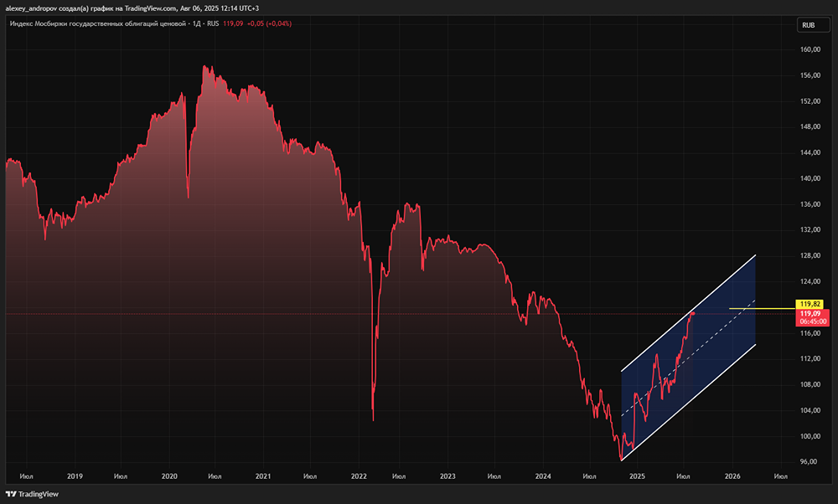Click the Июл label after 2026
The width and height of the screenshot is (838, 504).
[x=780, y=476]
